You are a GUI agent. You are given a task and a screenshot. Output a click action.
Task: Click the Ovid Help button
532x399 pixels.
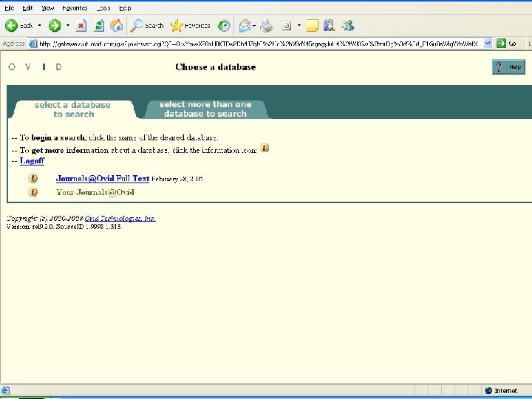tap(508, 66)
